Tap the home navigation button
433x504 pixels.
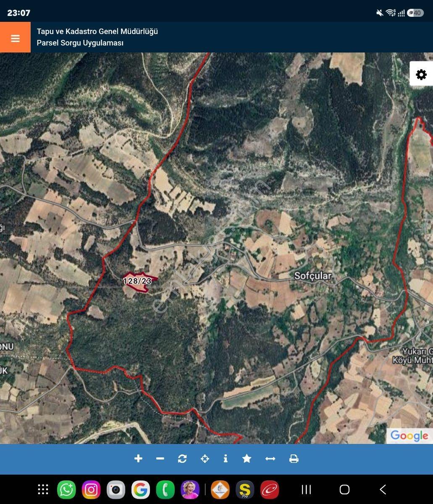[x=344, y=489]
